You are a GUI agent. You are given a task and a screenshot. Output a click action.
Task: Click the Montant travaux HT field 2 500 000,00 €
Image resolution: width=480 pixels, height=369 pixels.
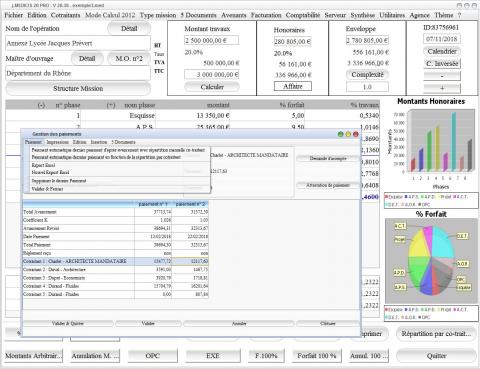(211, 41)
